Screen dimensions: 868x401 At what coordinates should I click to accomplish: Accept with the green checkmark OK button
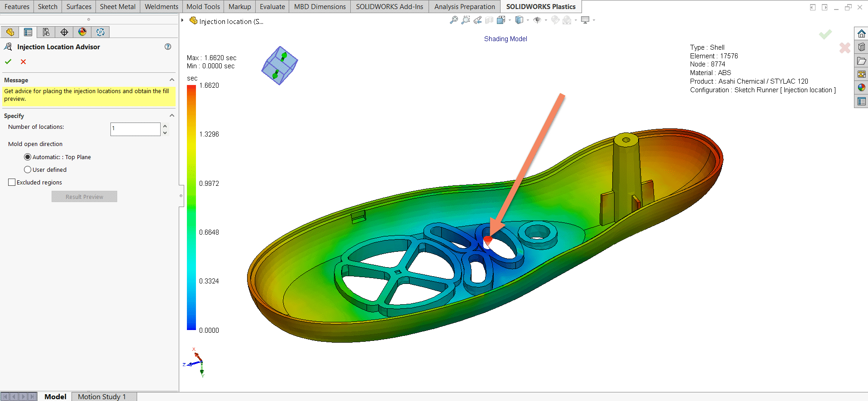coord(8,62)
